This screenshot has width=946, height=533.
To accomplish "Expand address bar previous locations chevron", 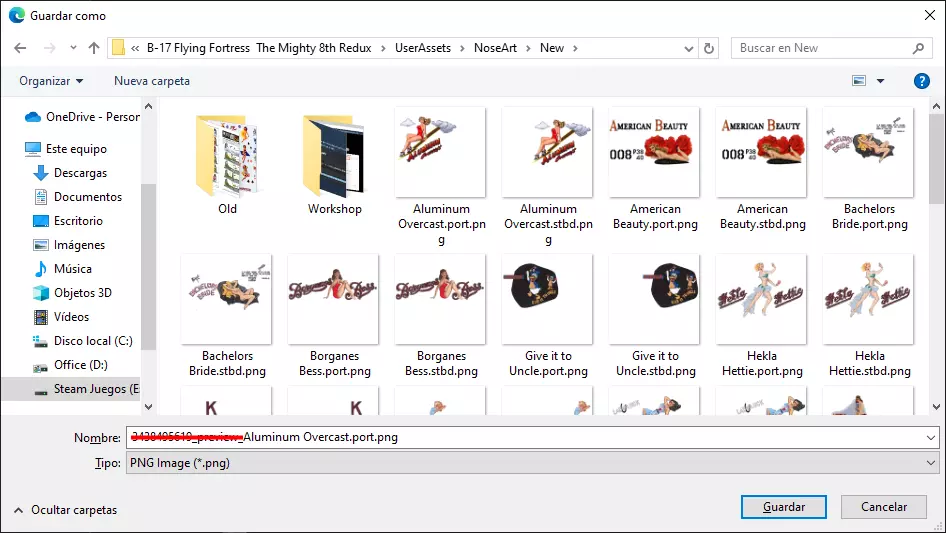I will coord(688,48).
